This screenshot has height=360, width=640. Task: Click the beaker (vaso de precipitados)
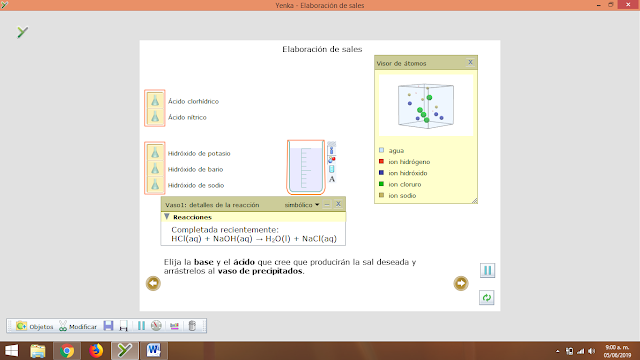[306, 167]
